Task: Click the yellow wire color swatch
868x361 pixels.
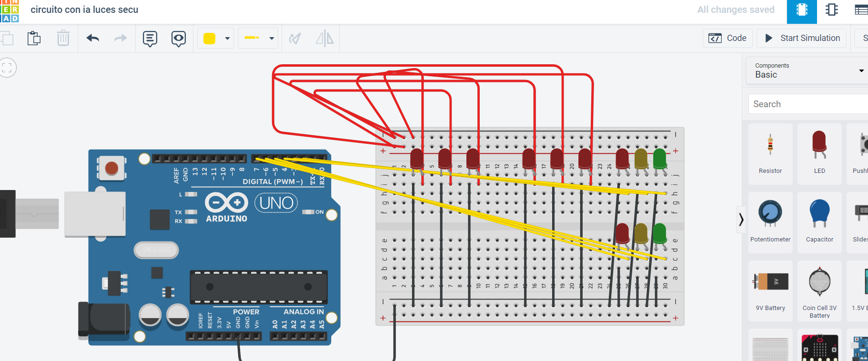Action: (x=210, y=38)
